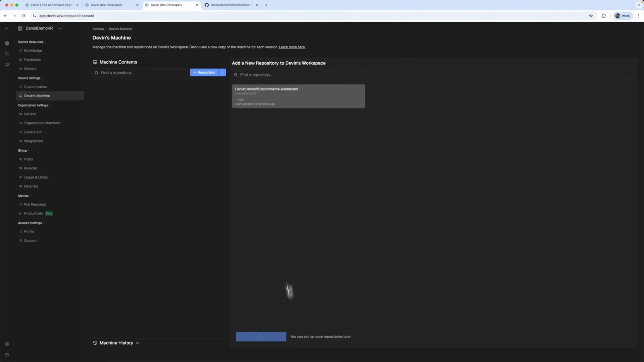Open Pull Requests metrics

(35, 204)
